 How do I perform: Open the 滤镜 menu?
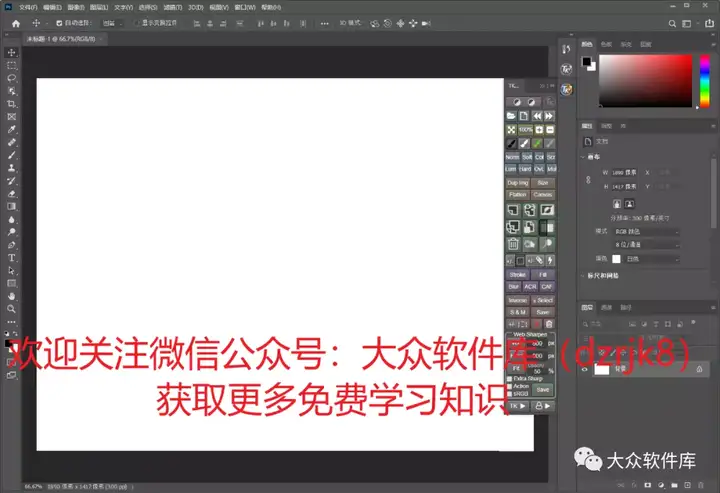tap(173, 7)
